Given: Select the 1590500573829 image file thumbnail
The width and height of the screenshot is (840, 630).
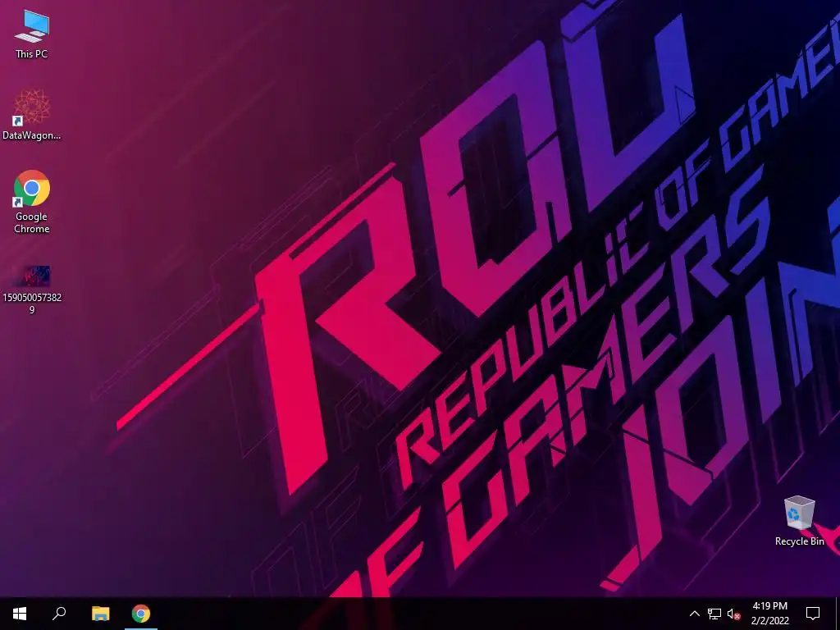Looking at the screenshot, I should pos(32,290).
